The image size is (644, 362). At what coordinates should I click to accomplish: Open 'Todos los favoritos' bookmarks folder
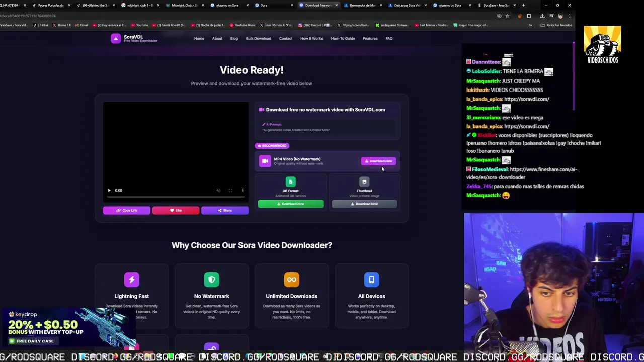click(x=557, y=25)
